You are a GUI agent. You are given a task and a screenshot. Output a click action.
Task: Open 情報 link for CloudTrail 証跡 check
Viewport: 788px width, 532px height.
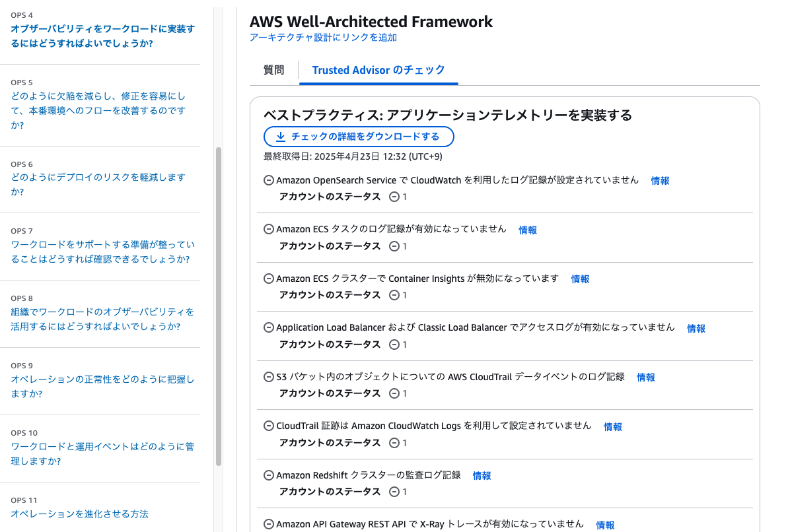pos(612,427)
